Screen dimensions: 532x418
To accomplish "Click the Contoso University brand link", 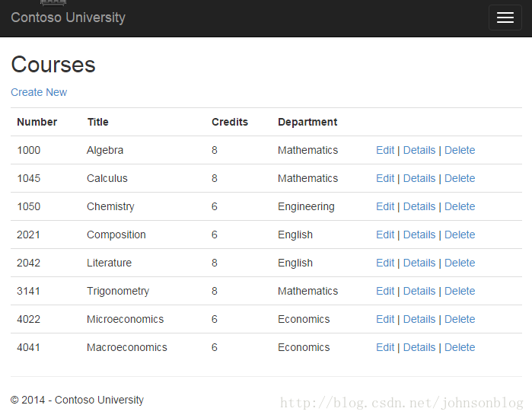I will [x=68, y=18].
